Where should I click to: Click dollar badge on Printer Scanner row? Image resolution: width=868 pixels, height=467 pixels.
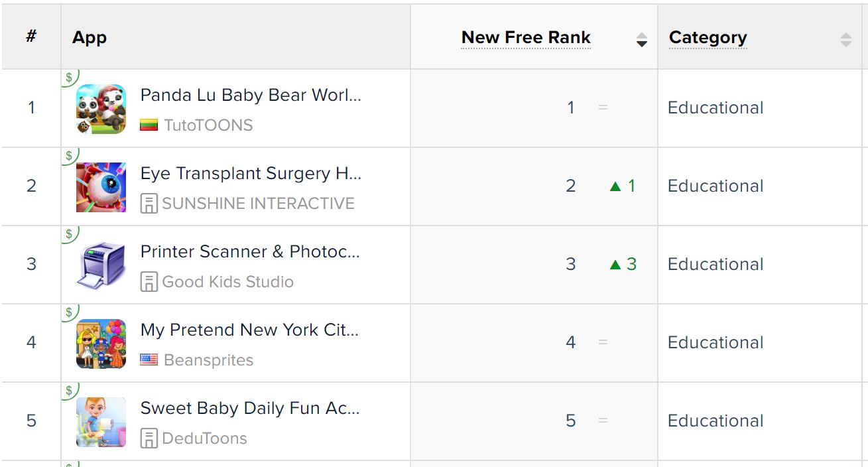coord(70,234)
